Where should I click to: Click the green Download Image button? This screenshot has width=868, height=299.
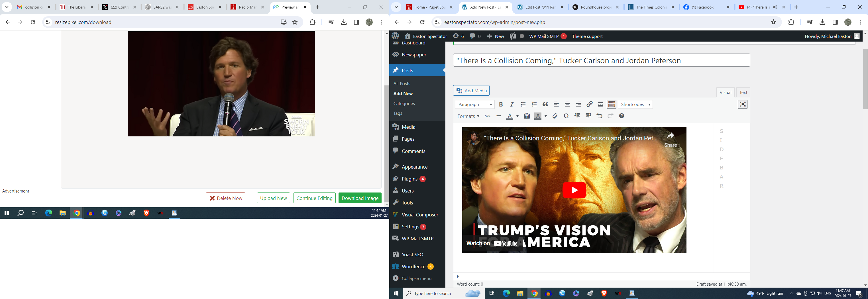click(x=360, y=198)
